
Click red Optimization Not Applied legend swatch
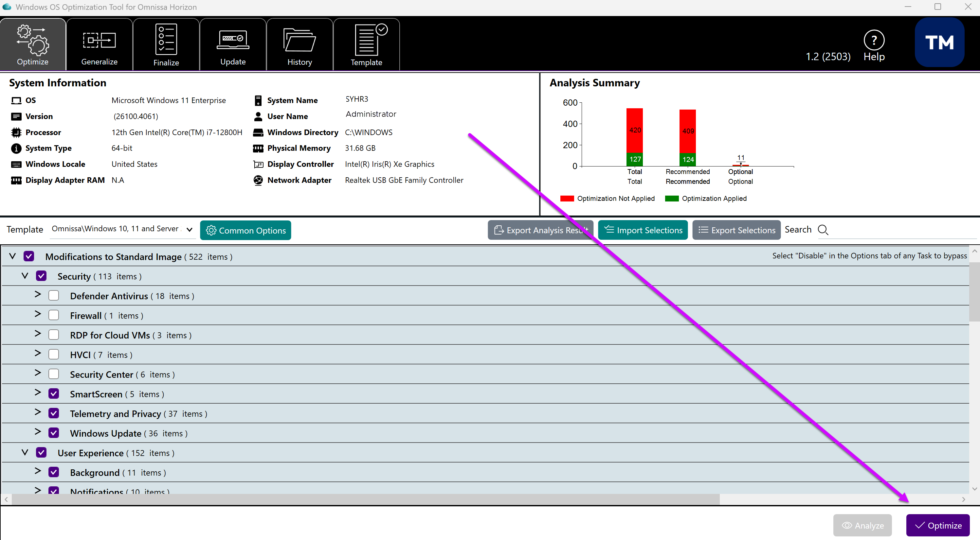click(567, 199)
